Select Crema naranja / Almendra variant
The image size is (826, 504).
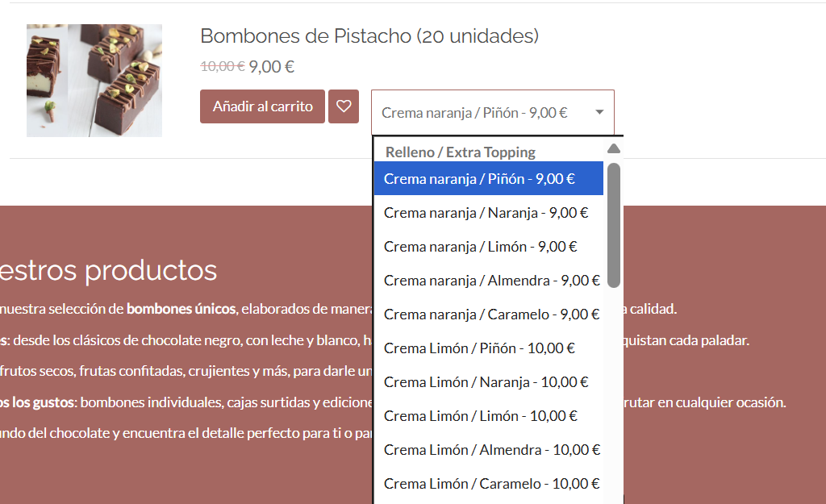(x=491, y=281)
